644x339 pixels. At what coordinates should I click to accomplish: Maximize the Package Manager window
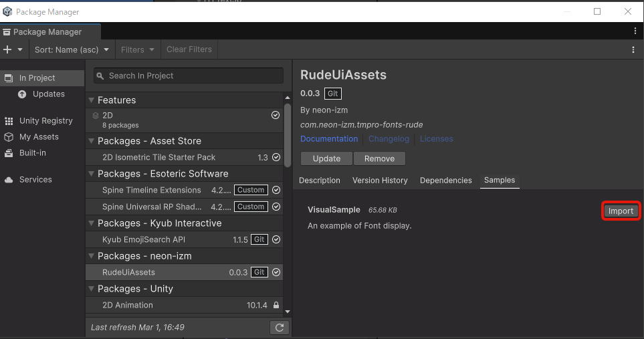[x=597, y=11]
